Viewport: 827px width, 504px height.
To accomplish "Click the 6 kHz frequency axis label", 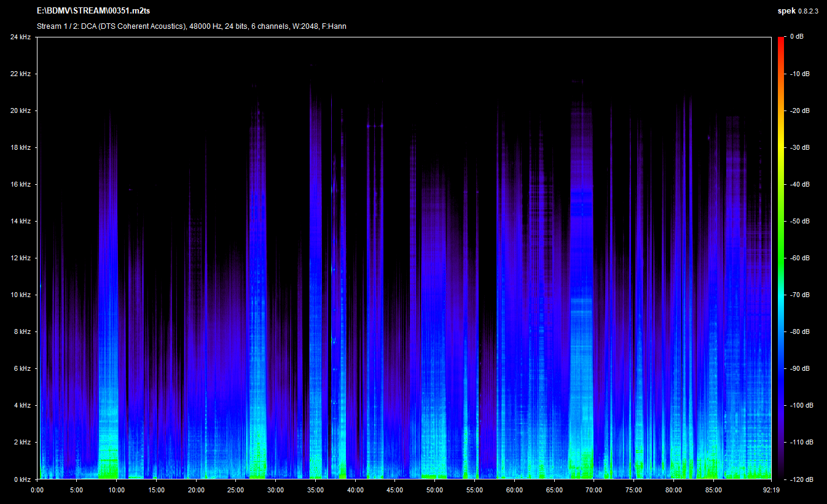I will (22, 368).
